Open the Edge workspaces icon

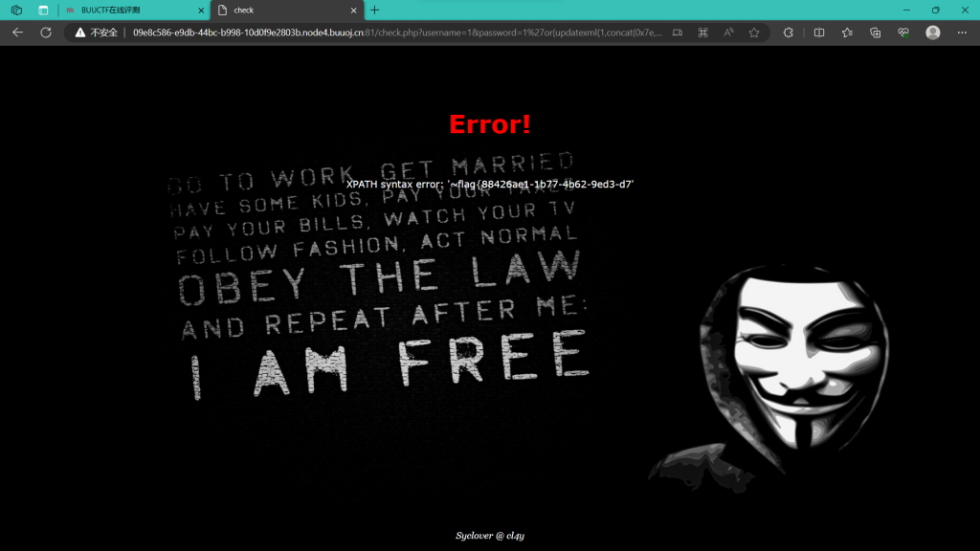tap(17, 10)
